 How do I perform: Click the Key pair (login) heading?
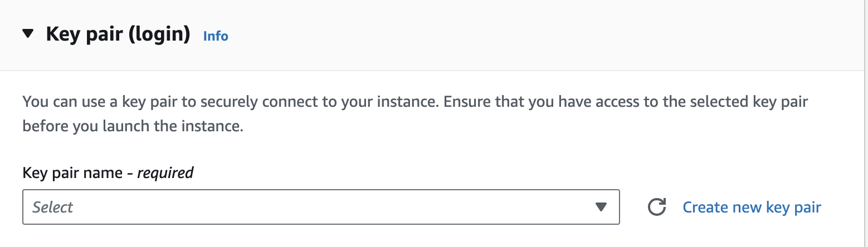click(x=118, y=34)
